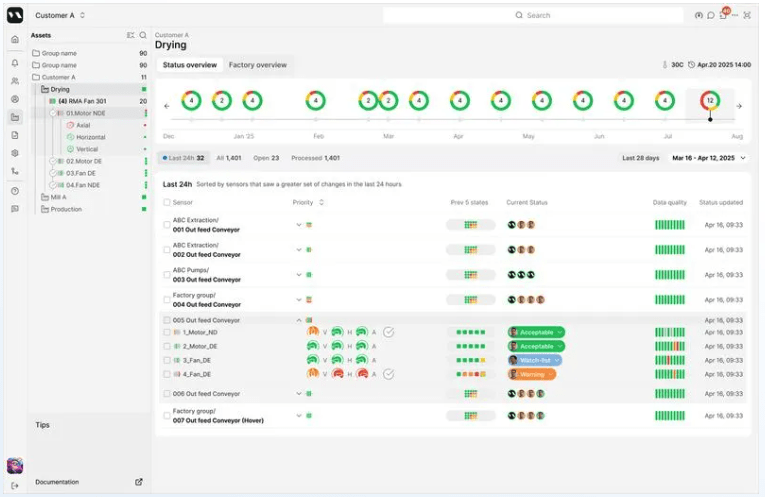Tick the 1_Motor_ND row checkbox
This screenshot has height=497, width=765.
click(167, 332)
